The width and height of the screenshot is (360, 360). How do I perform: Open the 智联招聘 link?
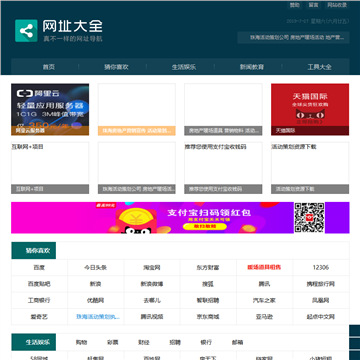pos(208,300)
